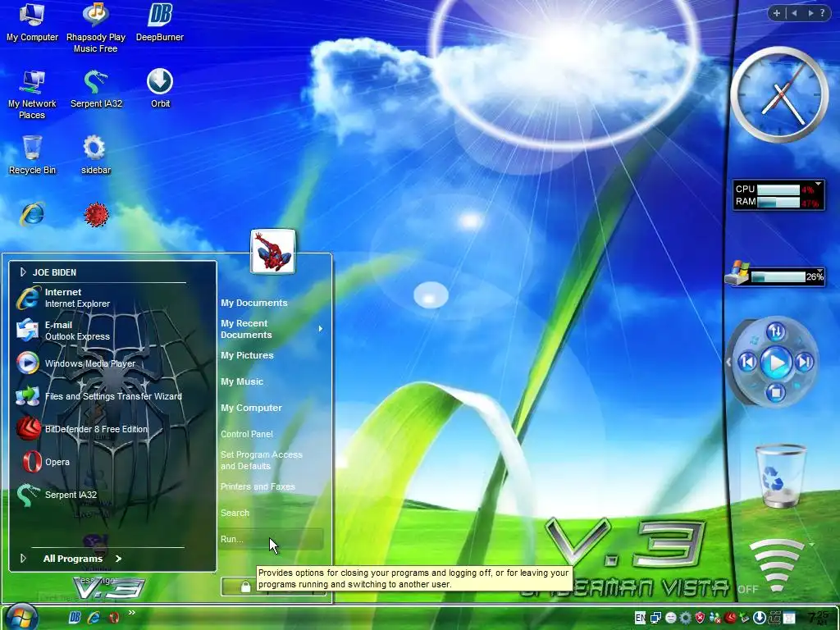Viewport: 840px width, 630px height.
Task: Open My Music link
Action: point(242,381)
